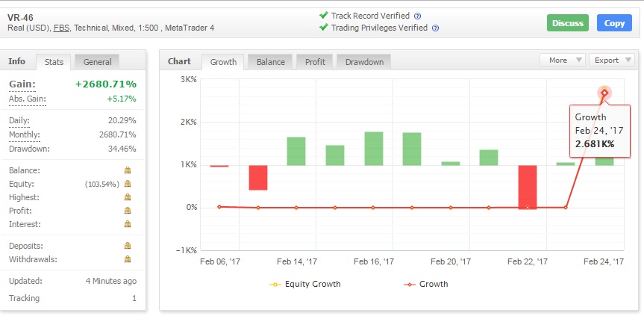The height and width of the screenshot is (316, 644).
Task: Click the Gain label in stats
Action: click(x=22, y=84)
